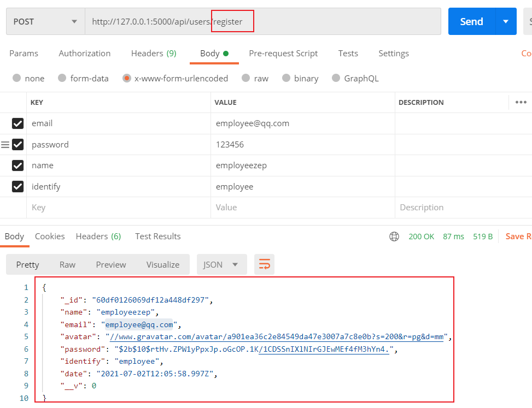532x408 pixels.
Task: Open the Test Results tab
Action: [158, 236]
